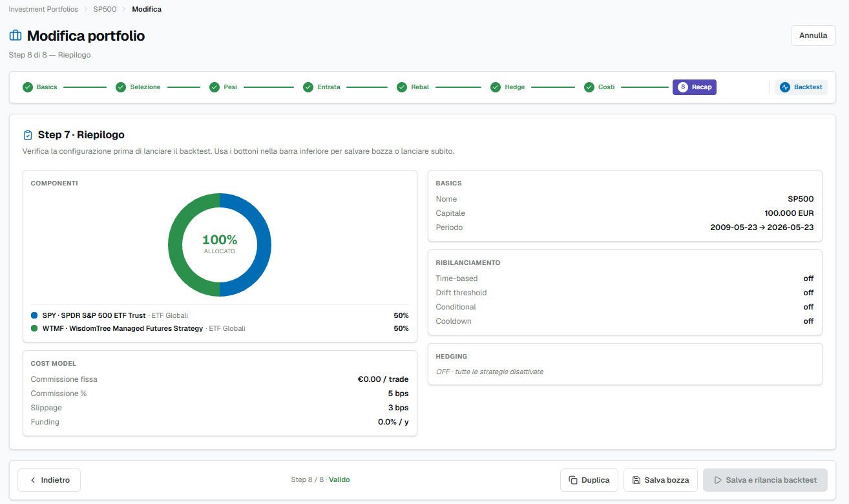Click the briefcase icon beside Modifica portfolio
Screen dimensions: 849x504
click(x=16, y=36)
